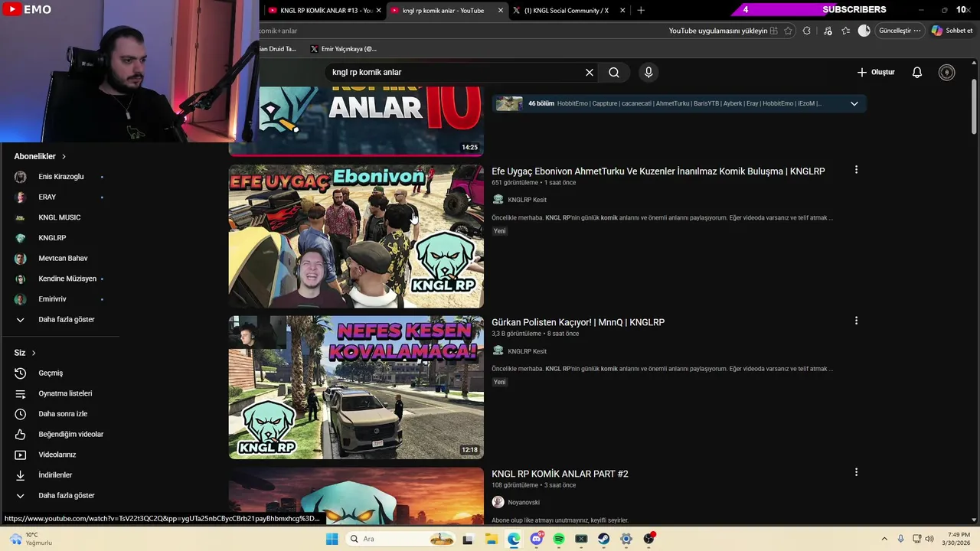The image size is (980, 551).
Task: Open the YouTube account avatar menu
Action: pyautogui.click(x=947, y=72)
